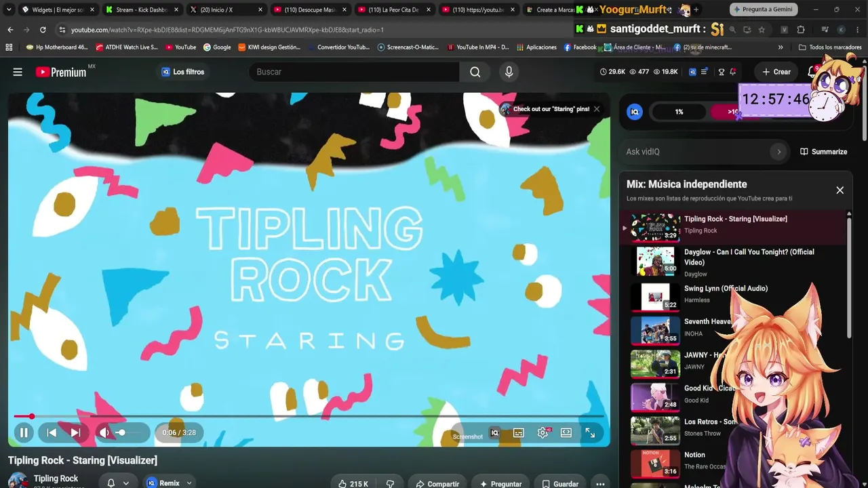Go to YouTube Premium home logo
Image resolution: width=868 pixels, height=488 pixels.
click(65, 72)
